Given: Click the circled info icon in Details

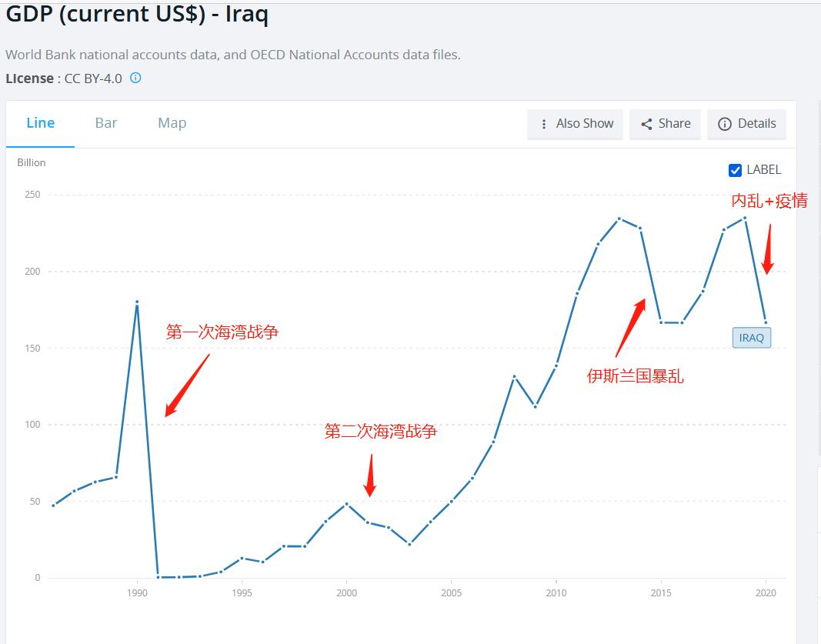Looking at the screenshot, I should coord(724,124).
